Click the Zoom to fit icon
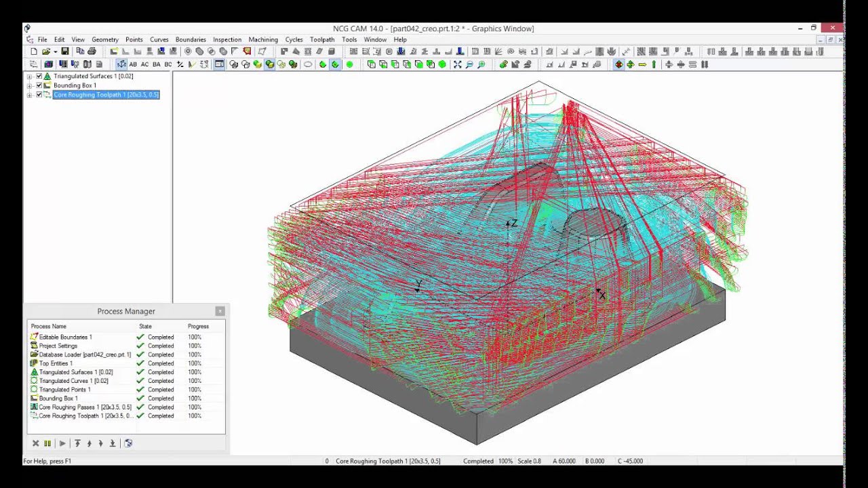Image resolution: width=868 pixels, height=488 pixels. (x=458, y=64)
